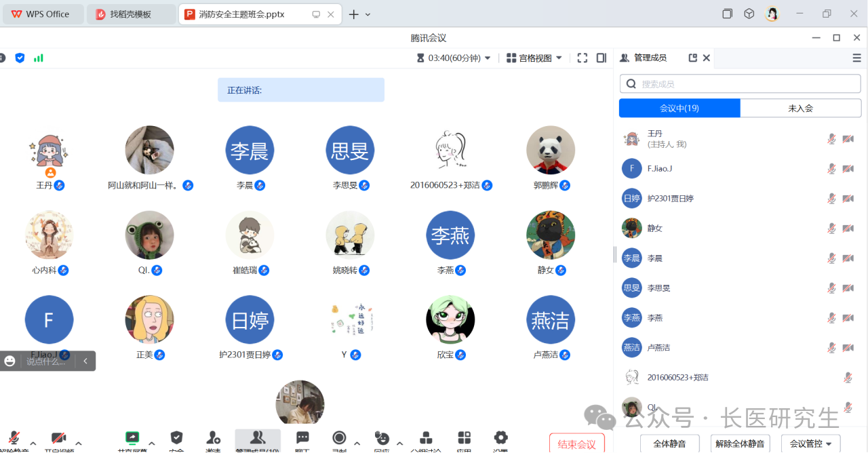Close the manage members panel

tap(706, 58)
